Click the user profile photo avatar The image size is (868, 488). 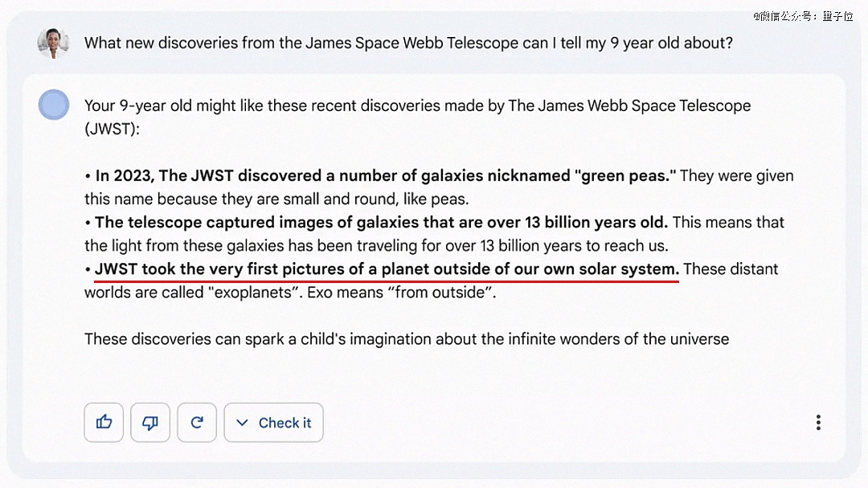(x=53, y=43)
